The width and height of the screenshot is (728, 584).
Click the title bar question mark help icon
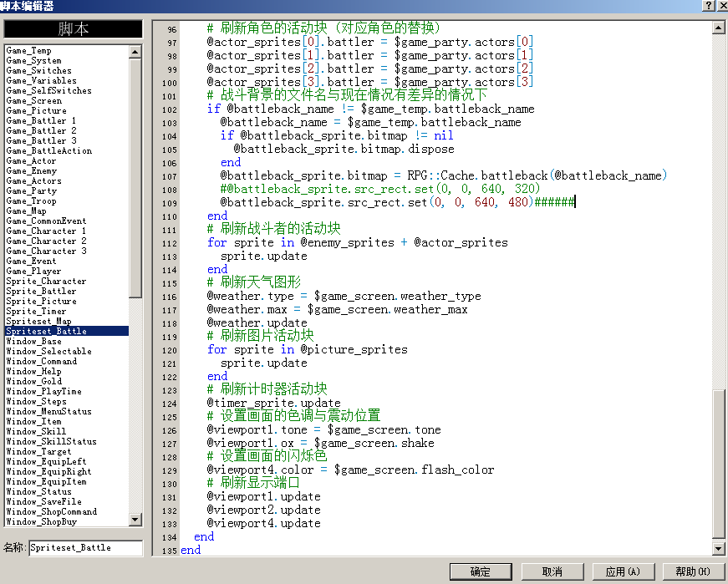coord(709,5)
